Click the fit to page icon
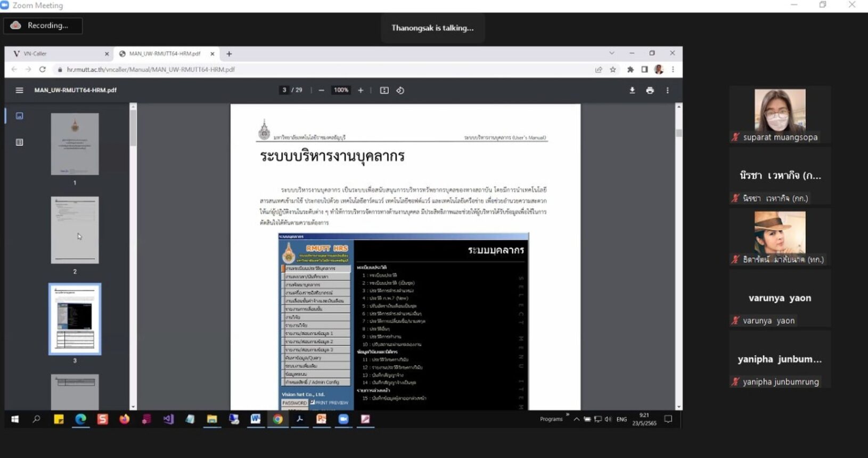 [384, 91]
